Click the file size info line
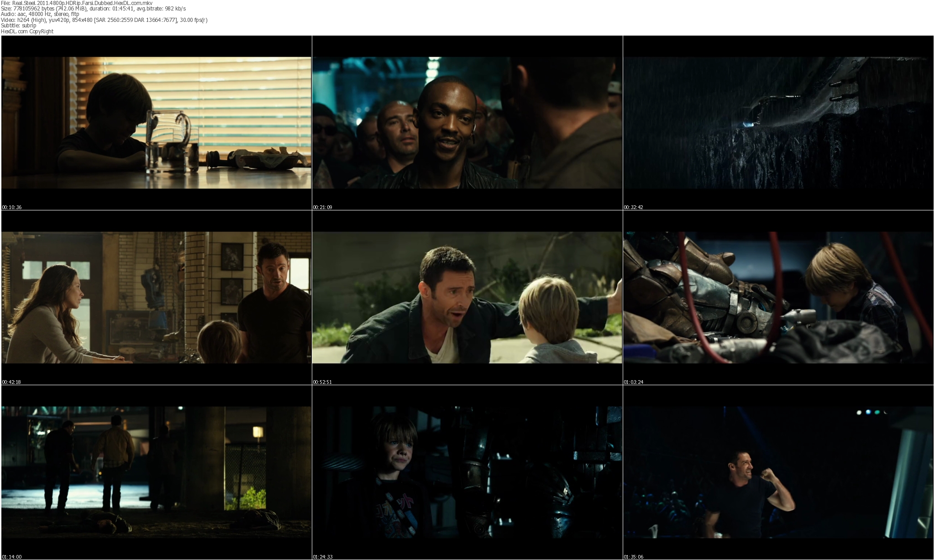The width and height of the screenshot is (935, 560). (93, 9)
